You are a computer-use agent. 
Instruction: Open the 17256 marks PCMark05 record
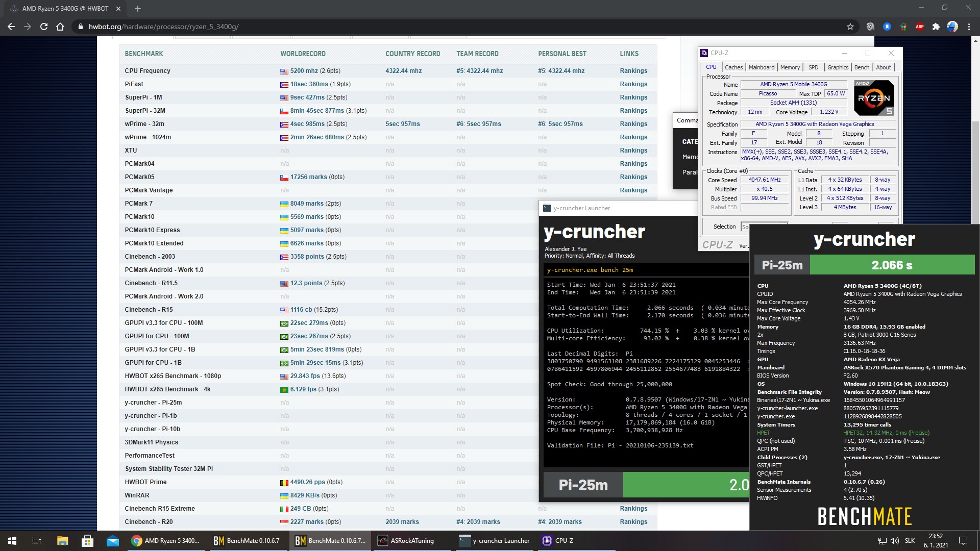click(x=309, y=177)
